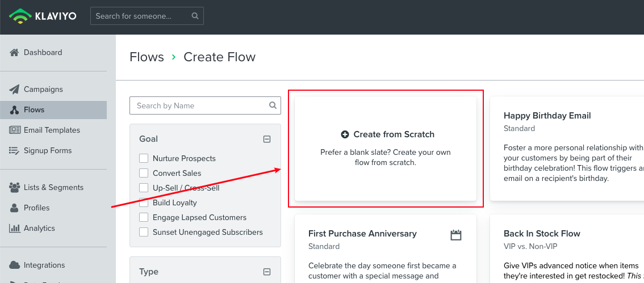Screen dimensions: 644x283
Task: Click the Flows breadcrumb link
Action: click(x=147, y=57)
